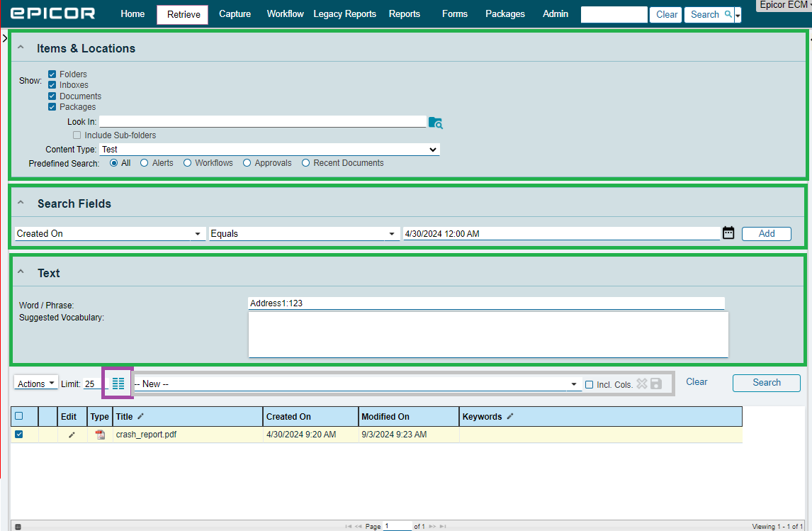Image resolution: width=812 pixels, height=531 pixels.
Task: Open dropdown arrow beside top Search button
Action: click(x=738, y=14)
